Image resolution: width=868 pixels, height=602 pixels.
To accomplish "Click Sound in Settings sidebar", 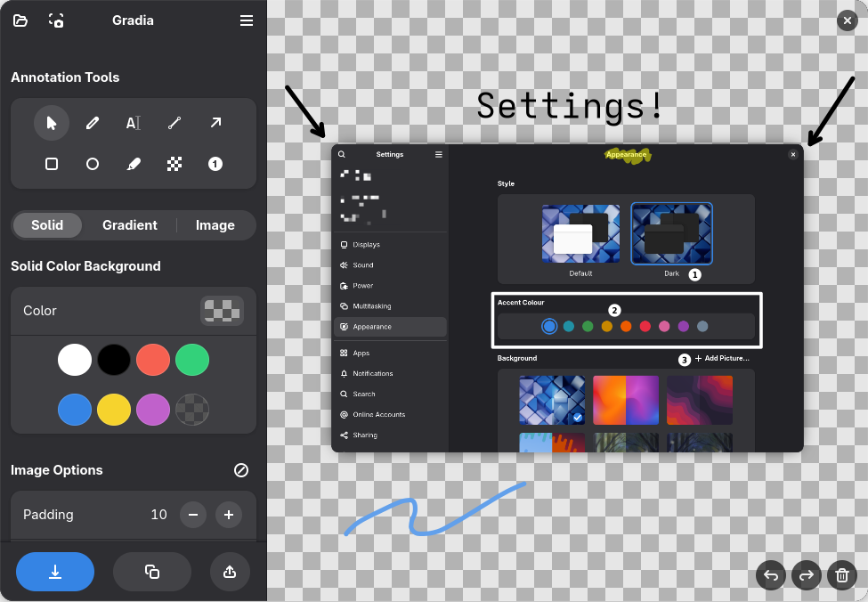I will [x=390, y=264].
